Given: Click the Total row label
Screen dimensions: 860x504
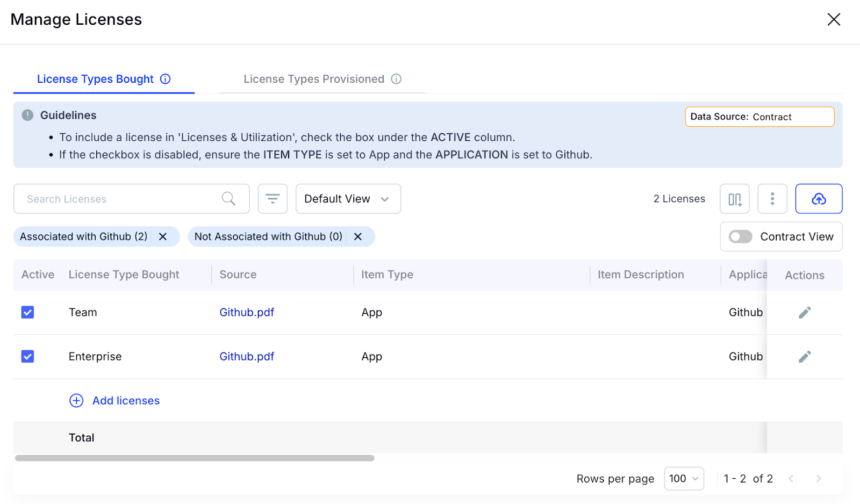Looking at the screenshot, I should (x=81, y=437).
